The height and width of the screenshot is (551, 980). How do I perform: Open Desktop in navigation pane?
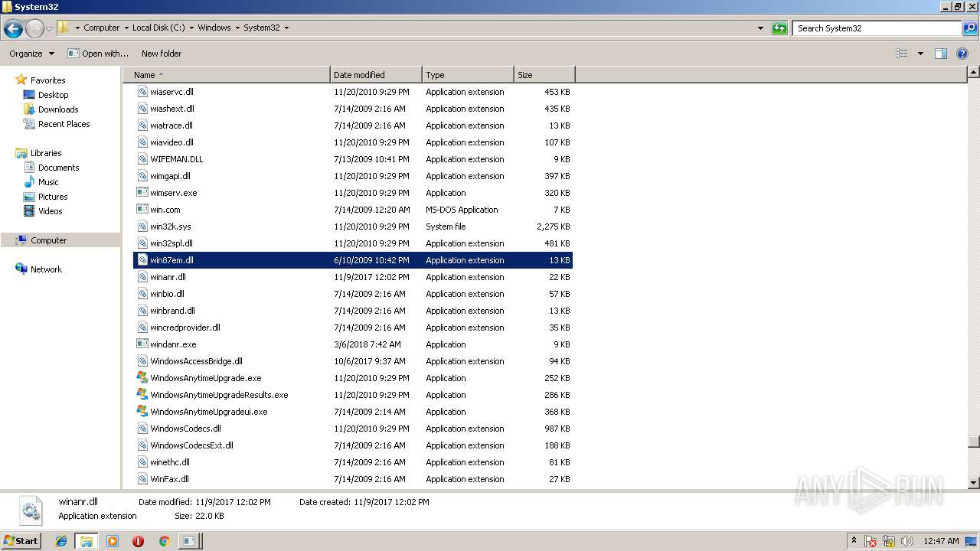[53, 95]
